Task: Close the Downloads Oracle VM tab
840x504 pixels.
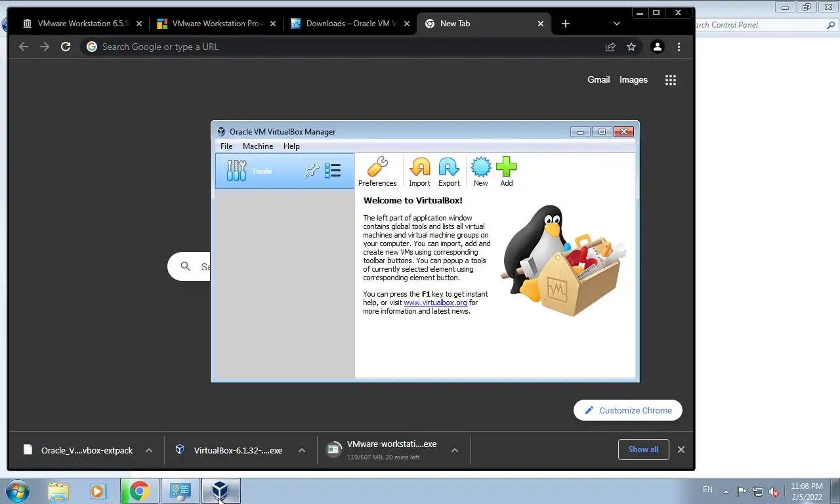Action: (407, 24)
